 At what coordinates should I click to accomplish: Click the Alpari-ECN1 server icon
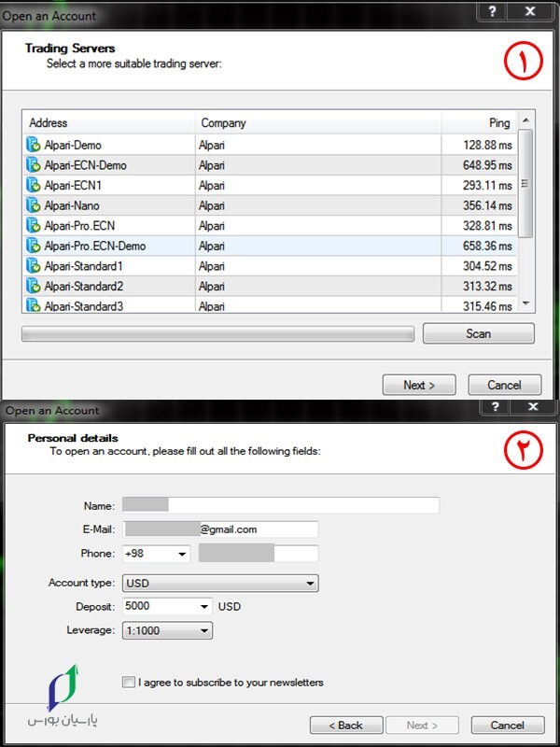click(34, 185)
